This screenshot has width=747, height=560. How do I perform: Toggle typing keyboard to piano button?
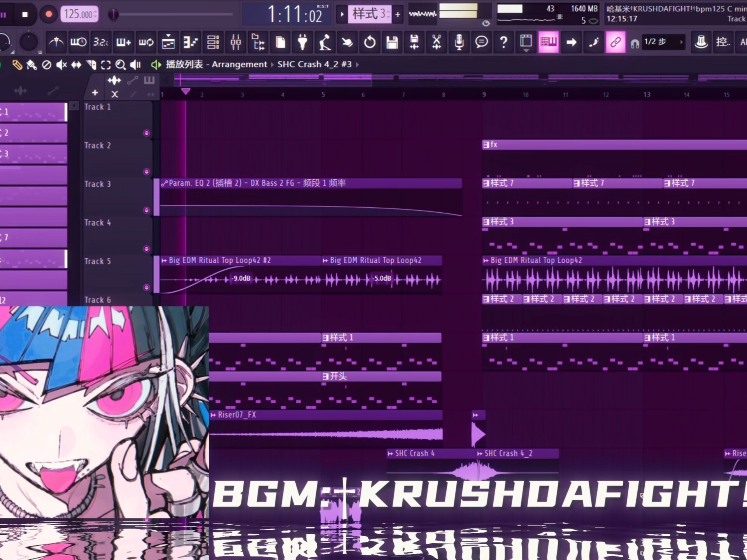[x=549, y=42]
